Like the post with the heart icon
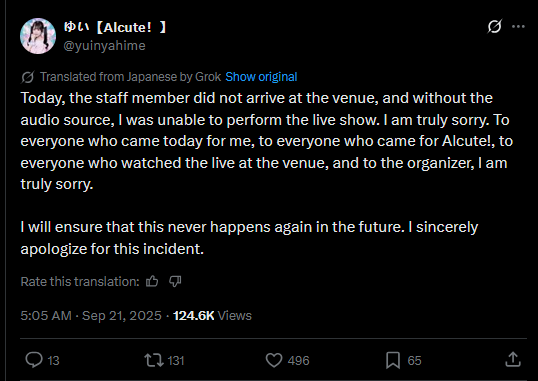This screenshot has height=381, width=538. click(x=274, y=360)
